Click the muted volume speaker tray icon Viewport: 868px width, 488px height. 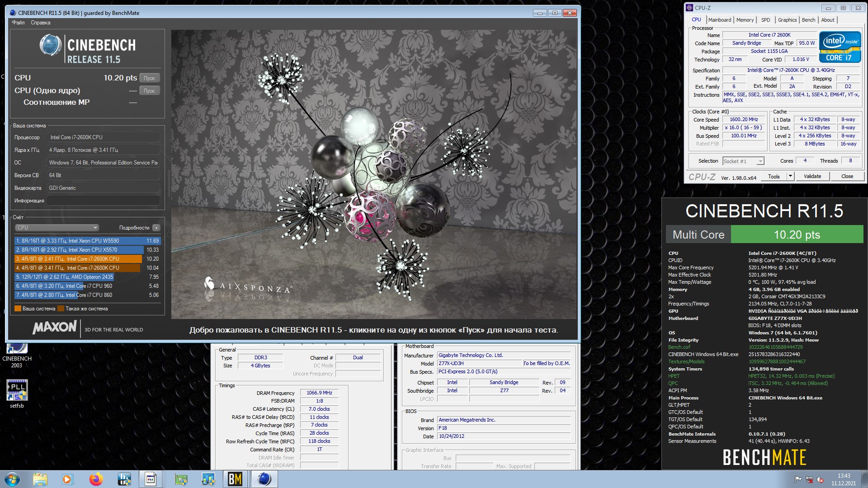pyautogui.click(x=820, y=479)
